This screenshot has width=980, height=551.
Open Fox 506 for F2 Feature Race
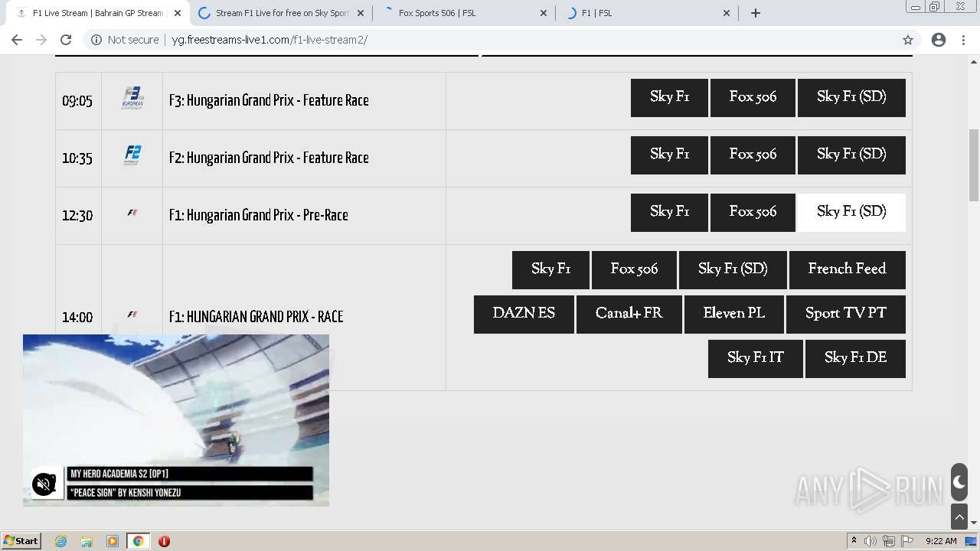point(753,155)
